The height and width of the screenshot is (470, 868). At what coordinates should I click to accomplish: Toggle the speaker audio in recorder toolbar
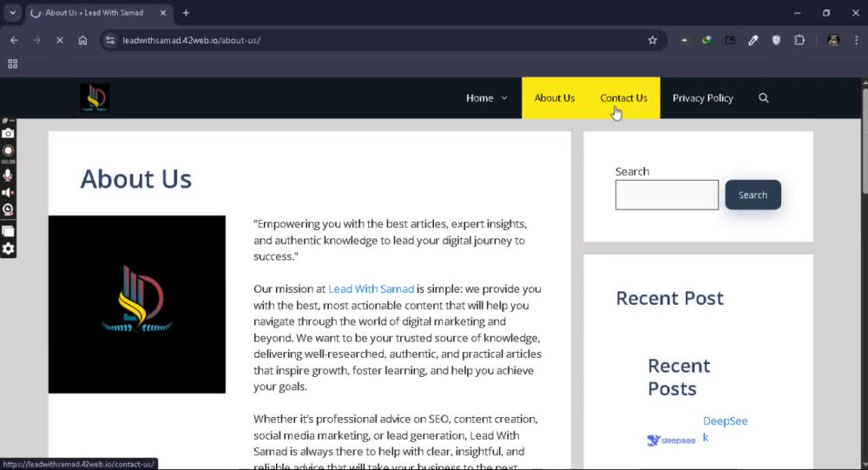pyautogui.click(x=8, y=192)
